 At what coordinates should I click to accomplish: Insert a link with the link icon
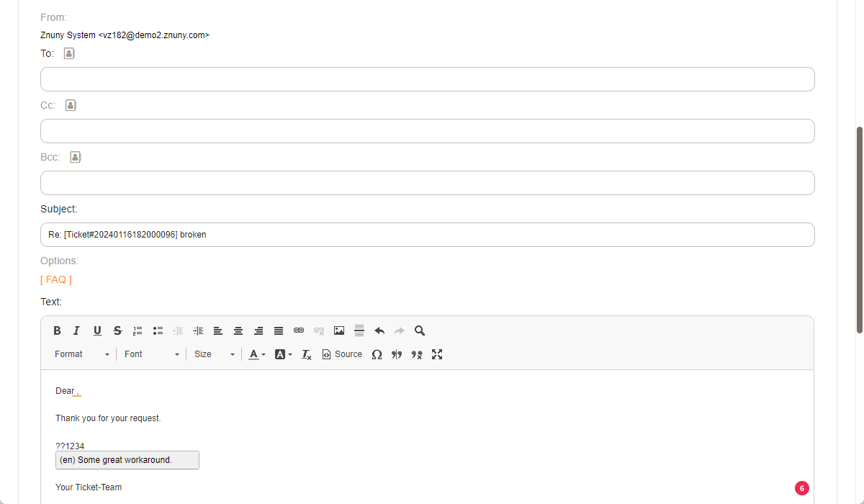click(x=299, y=331)
